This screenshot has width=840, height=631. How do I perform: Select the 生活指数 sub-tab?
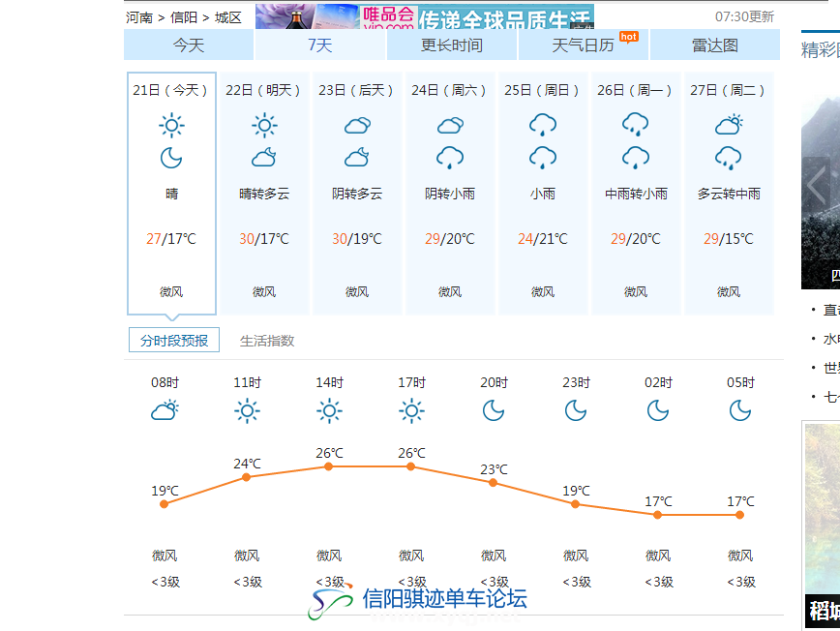[x=267, y=341]
